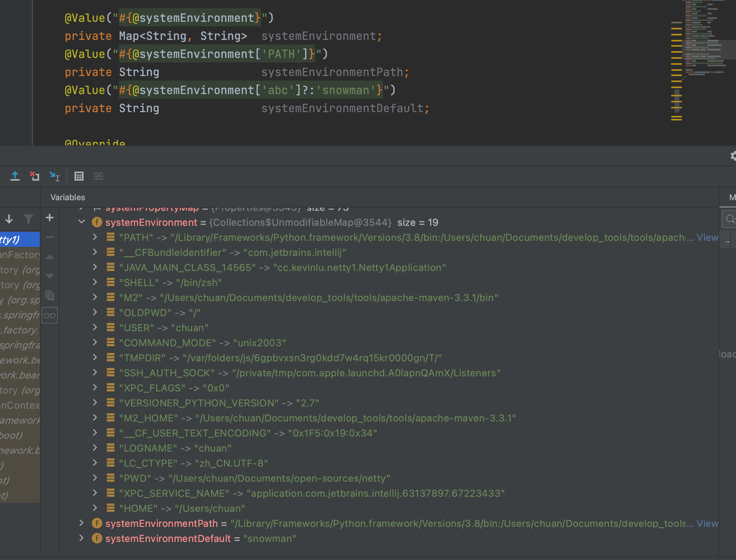Expand the "PATH" map entry
Screen dimensions: 736x560
95,237
